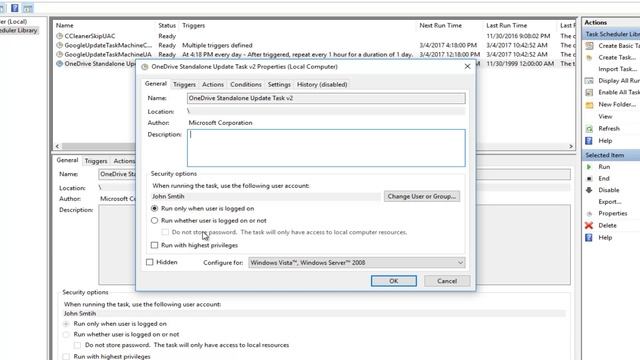640x360 pixels.
Task: Switch to the Settings tab
Action: pyautogui.click(x=279, y=84)
